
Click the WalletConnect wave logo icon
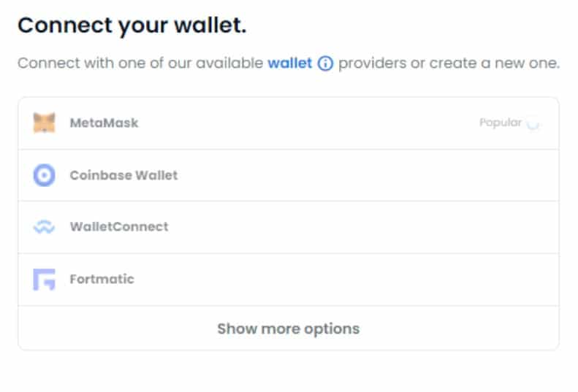45,227
